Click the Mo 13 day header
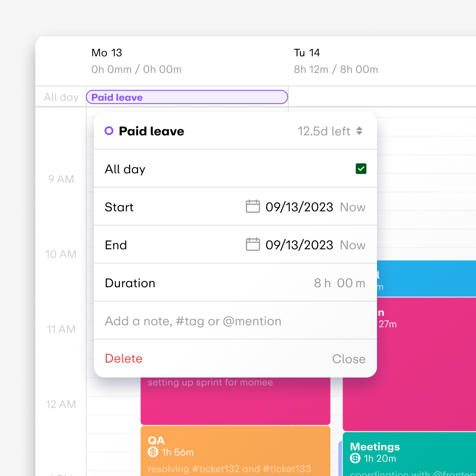This screenshot has height=476, width=476. pyautogui.click(x=106, y=53)
